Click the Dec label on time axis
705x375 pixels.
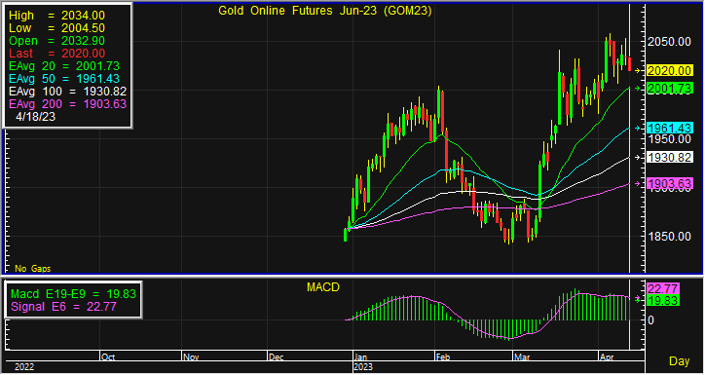[x=276, y=357]
